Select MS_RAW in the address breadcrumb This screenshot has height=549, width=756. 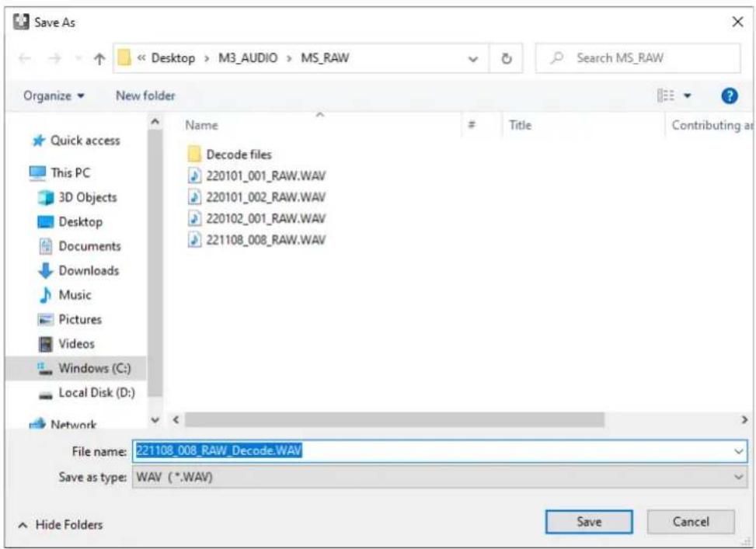click(x=325, y=58)
